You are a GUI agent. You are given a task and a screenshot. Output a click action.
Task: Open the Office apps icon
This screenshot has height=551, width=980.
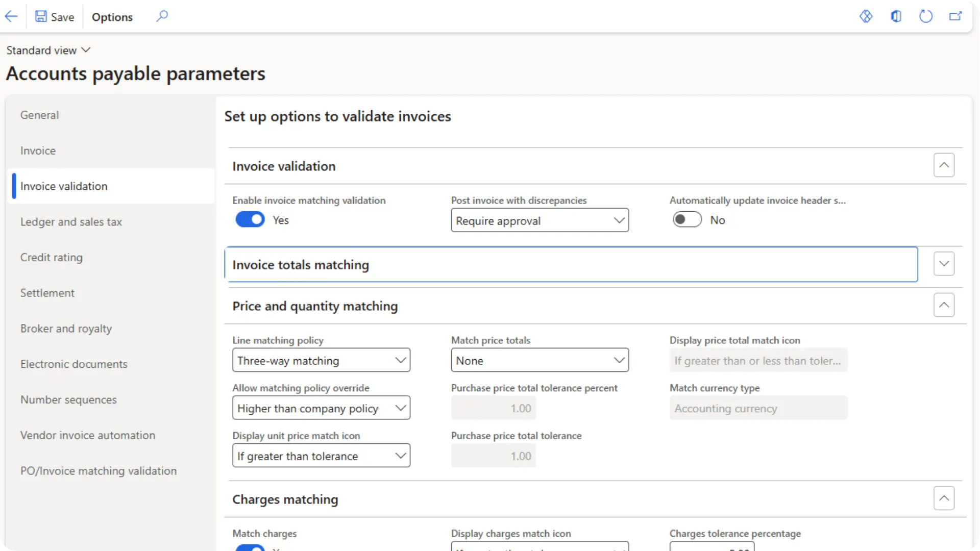click(x=896, y=16)
